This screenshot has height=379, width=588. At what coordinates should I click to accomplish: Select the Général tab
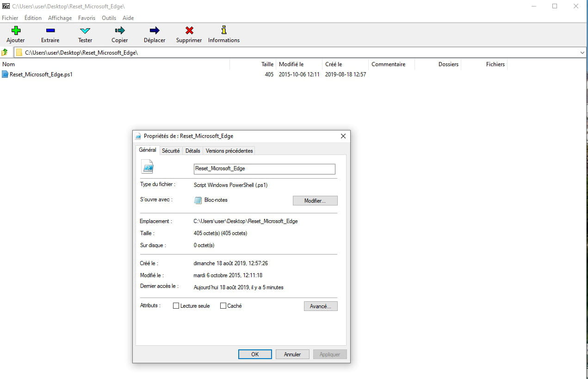coord(148,150)
